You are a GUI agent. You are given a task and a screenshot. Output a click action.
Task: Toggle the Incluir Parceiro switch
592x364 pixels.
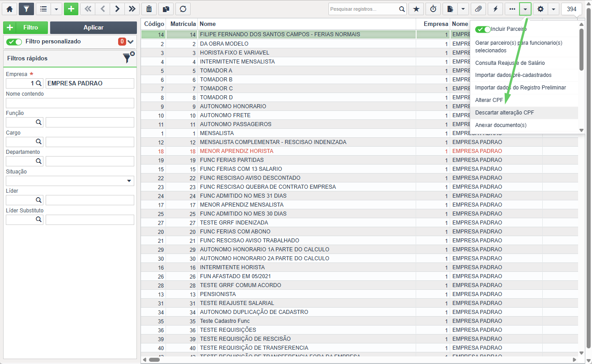click(x=483, y=29)
